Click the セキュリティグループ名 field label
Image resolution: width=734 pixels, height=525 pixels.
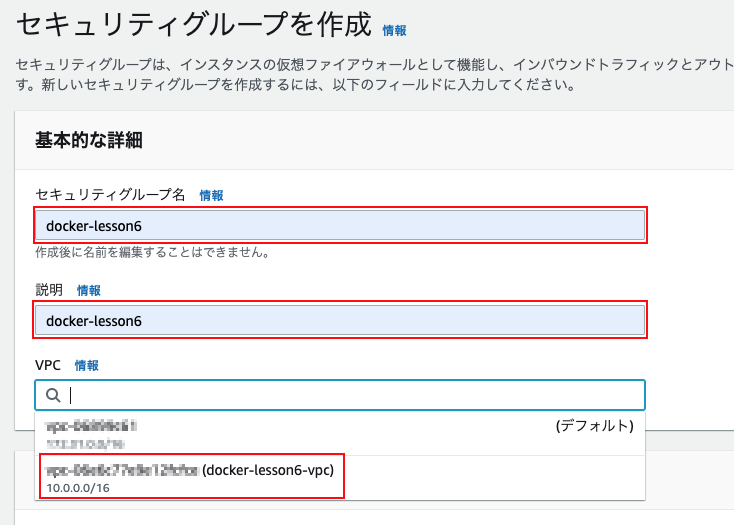point(110,195)
